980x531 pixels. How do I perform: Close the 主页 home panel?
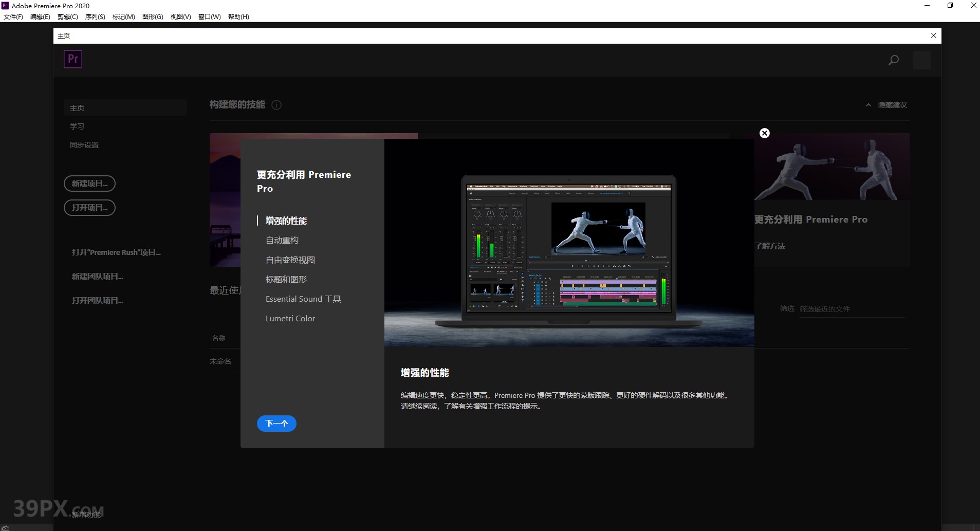pyautogui.click(x=933, y=35)
